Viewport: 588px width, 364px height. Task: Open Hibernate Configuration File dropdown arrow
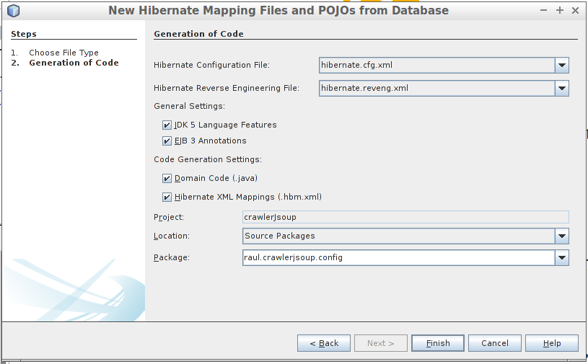click(x=562, y=66)
